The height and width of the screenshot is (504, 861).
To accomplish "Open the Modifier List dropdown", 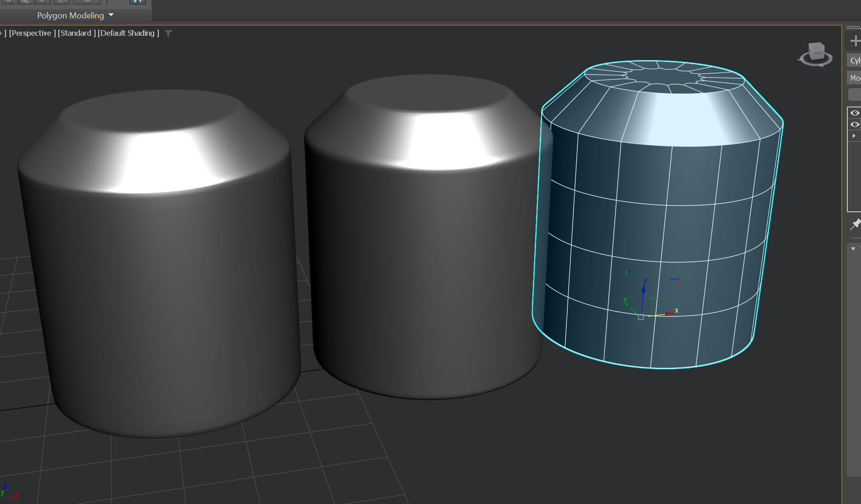I will [854, 78].
